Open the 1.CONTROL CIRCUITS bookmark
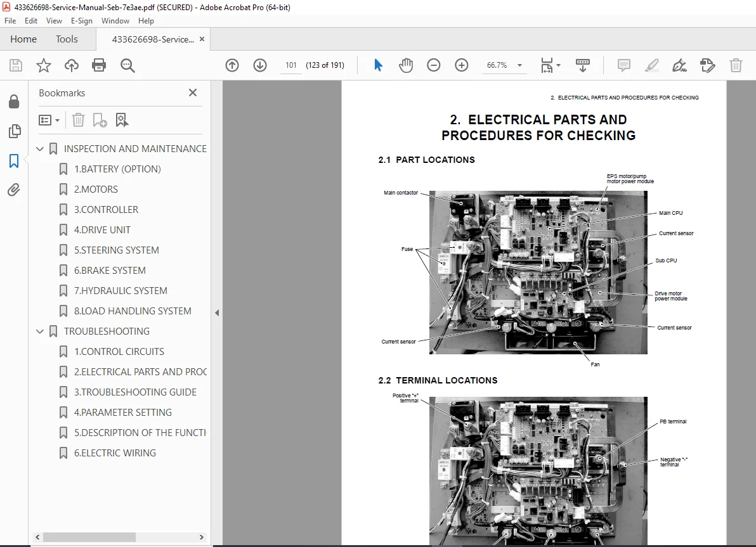Viewport: 756px width, 547px height. [x=119, y=352]
